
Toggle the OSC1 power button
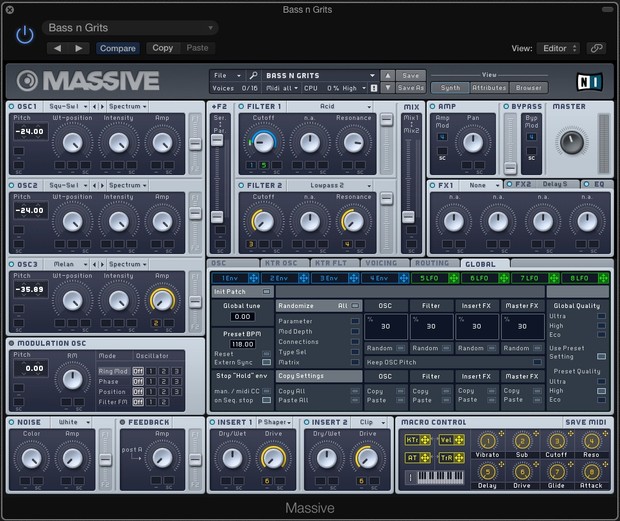(x=11, y=106)
